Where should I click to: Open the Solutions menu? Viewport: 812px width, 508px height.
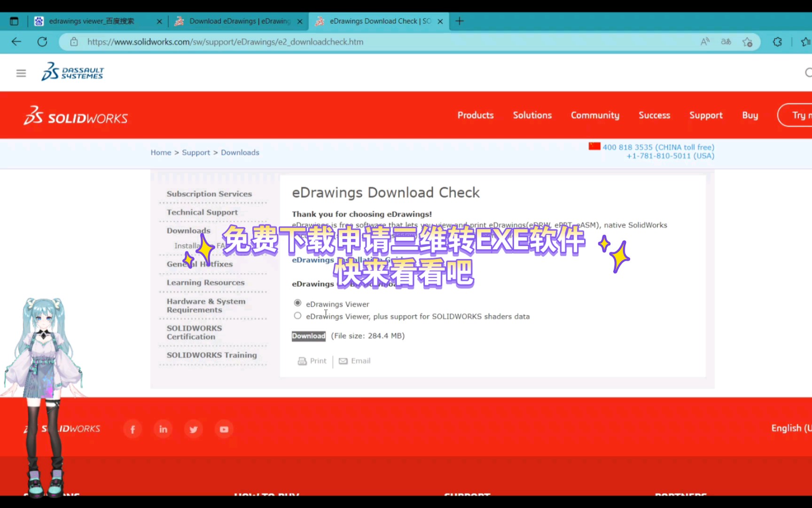[x=532, y=115]
